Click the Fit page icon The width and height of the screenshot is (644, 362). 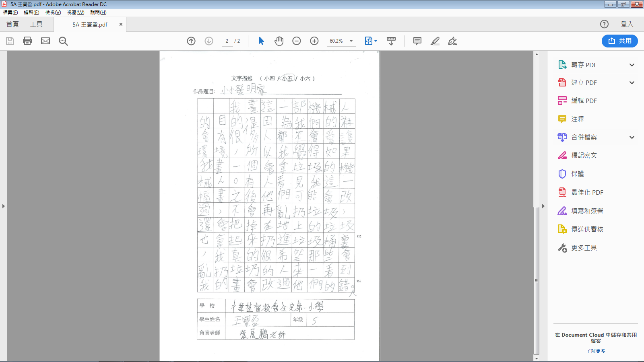(368, 41)
